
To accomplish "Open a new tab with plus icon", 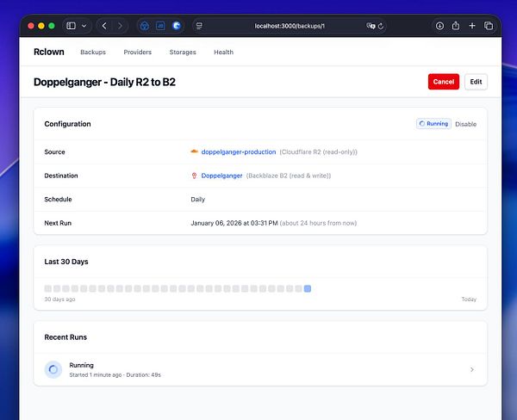I will pos(472,26).
